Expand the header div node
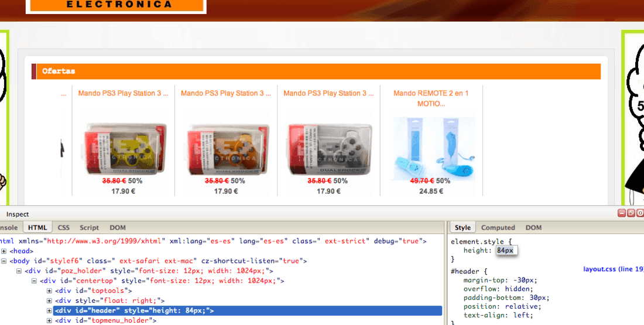This screenshot has height=325, width=644. [49, 310]
